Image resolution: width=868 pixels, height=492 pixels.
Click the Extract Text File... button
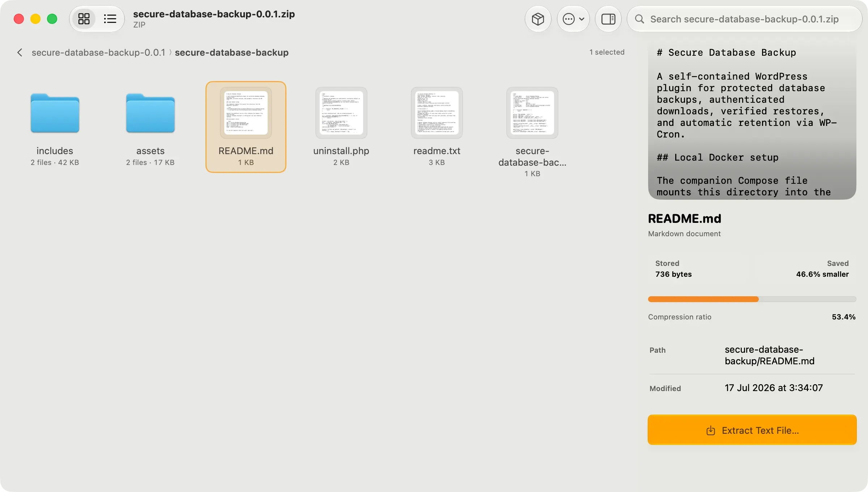pyautogui.click(x=752, y=430)
